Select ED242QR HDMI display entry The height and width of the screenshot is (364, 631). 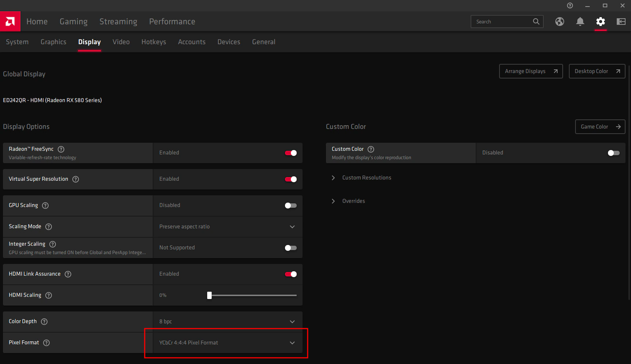(x=52, y=100)
